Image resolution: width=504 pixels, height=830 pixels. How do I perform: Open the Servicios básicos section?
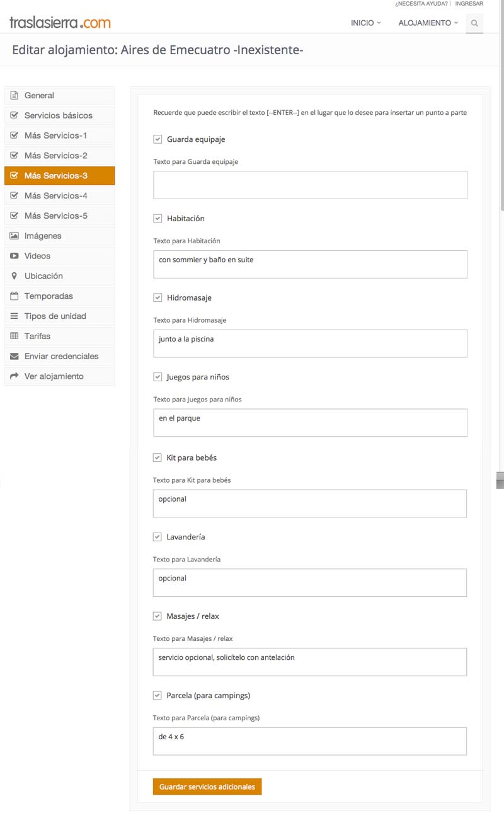59,115
